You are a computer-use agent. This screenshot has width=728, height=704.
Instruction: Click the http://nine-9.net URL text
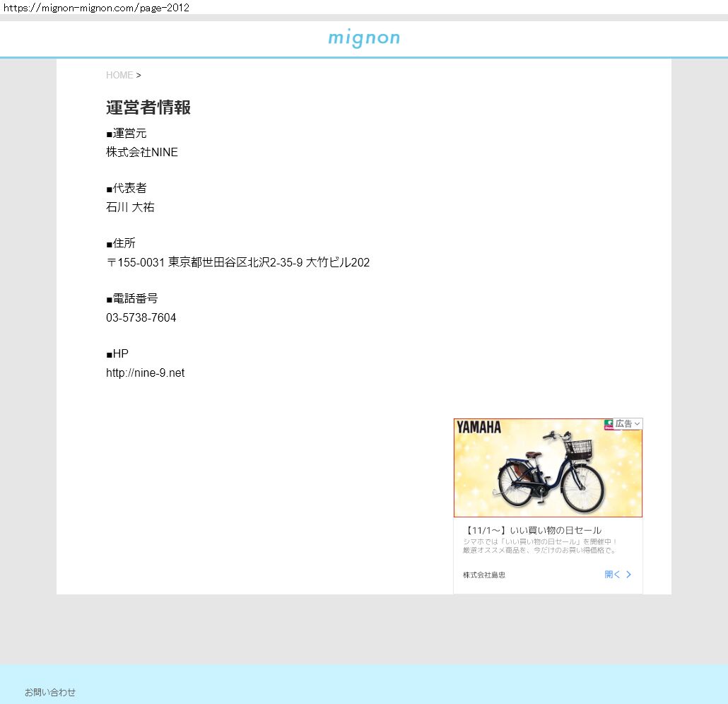coord(145,373)
